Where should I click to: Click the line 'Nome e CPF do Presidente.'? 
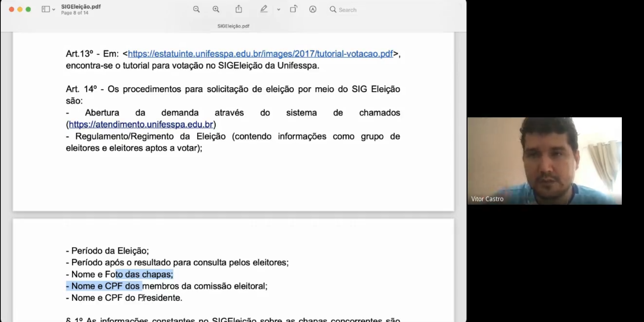click(x=124, y=298)
